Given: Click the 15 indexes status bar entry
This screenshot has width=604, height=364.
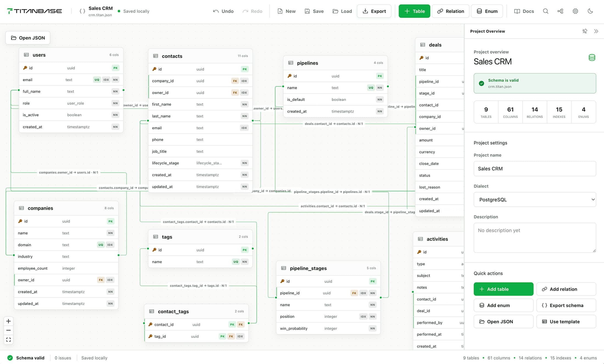Looking at the screenshot, I should pos(561,358).
